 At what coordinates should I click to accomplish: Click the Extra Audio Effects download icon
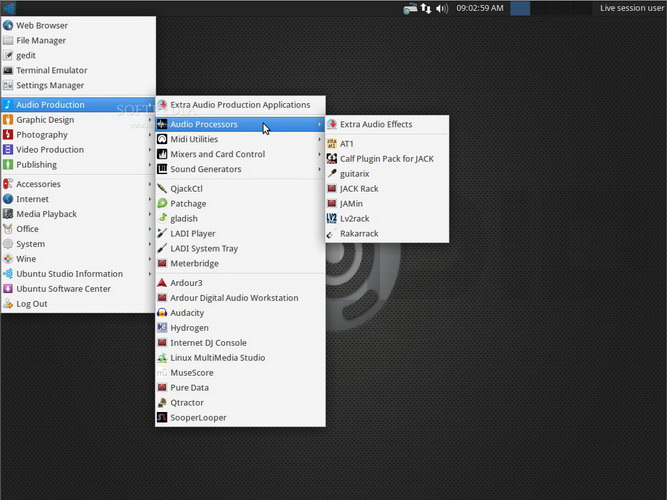click(332, 124)
